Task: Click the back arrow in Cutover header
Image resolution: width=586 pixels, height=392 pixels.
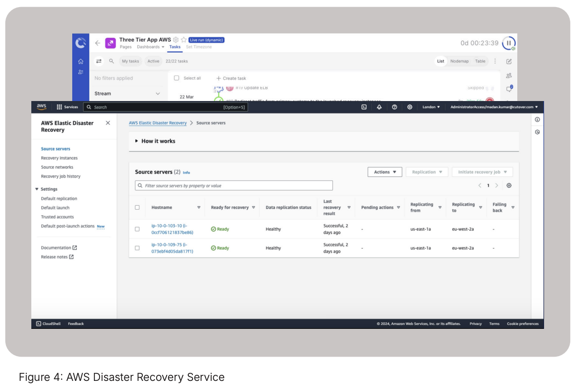Action: point(97,43)
